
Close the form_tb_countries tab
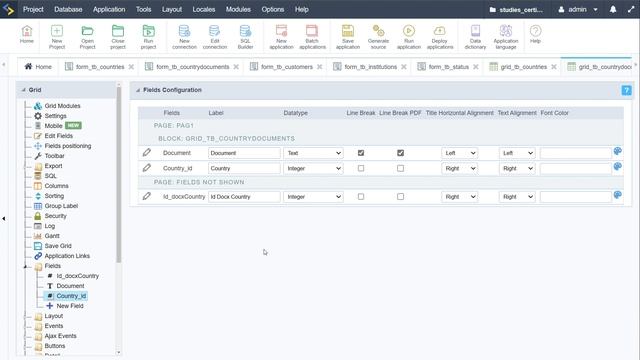click(131, 67)
